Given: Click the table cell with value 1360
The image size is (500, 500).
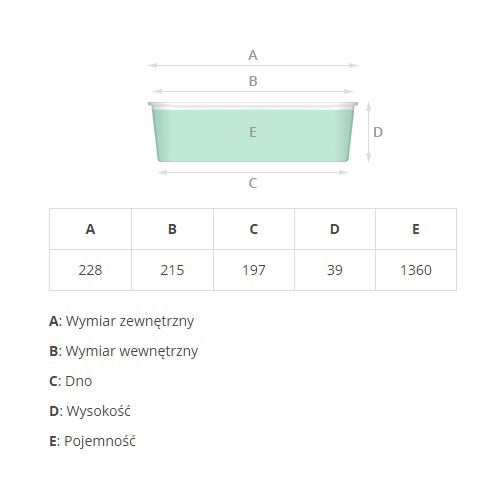Looking at the screenshot, I should (x=416, y=270).
